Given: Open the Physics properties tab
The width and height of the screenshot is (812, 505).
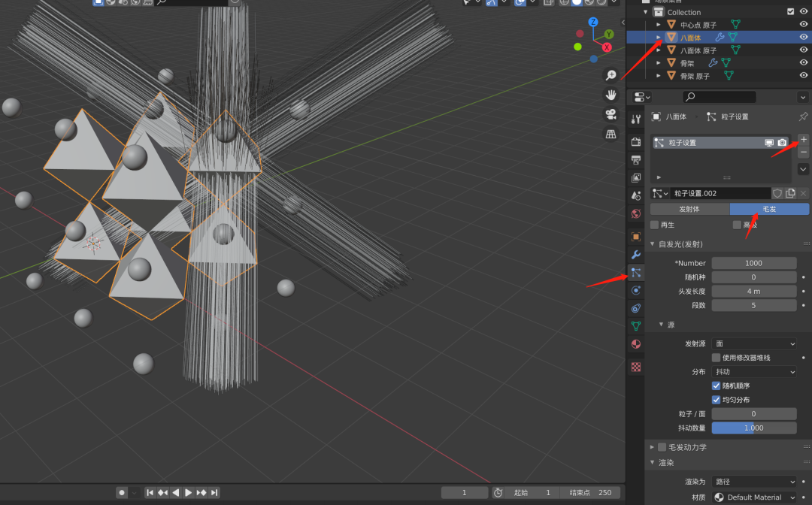Looking at the screenshot, I should click(x=636, y=290).
